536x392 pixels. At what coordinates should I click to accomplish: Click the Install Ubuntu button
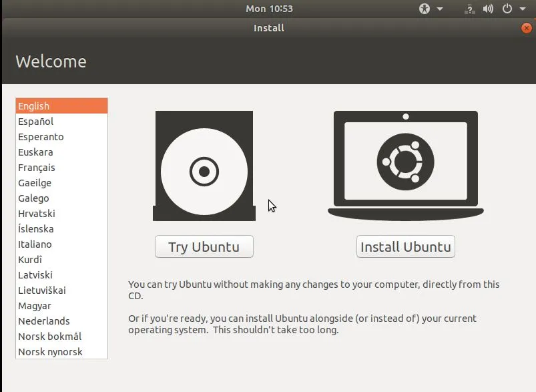point(405,246)
